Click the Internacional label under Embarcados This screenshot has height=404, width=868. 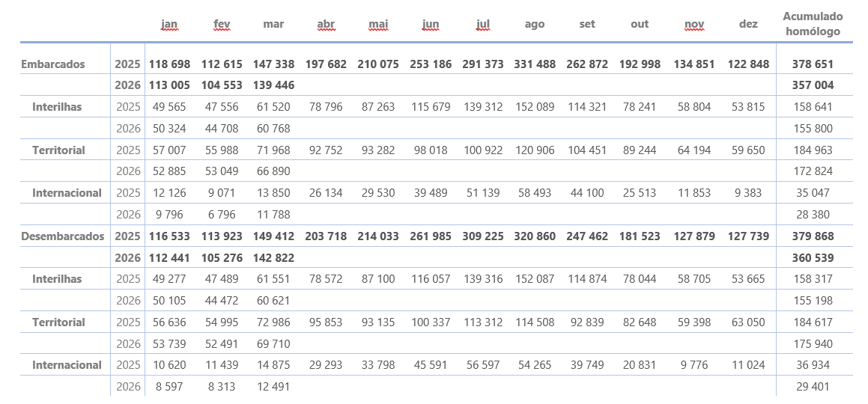click(x=67, y=193)
